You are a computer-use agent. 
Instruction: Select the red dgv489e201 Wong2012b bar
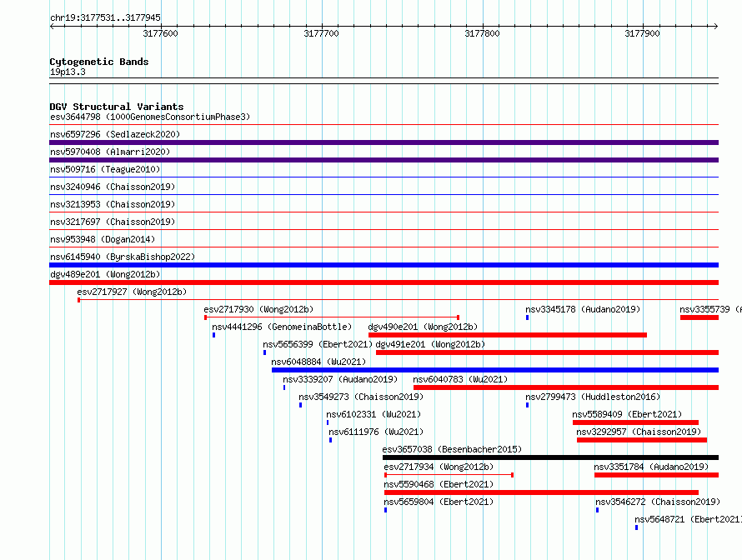384,282
